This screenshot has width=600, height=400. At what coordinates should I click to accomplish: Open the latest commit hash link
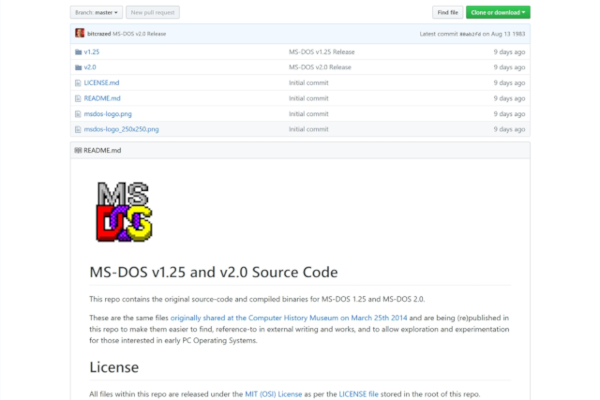tap(470, 34)
